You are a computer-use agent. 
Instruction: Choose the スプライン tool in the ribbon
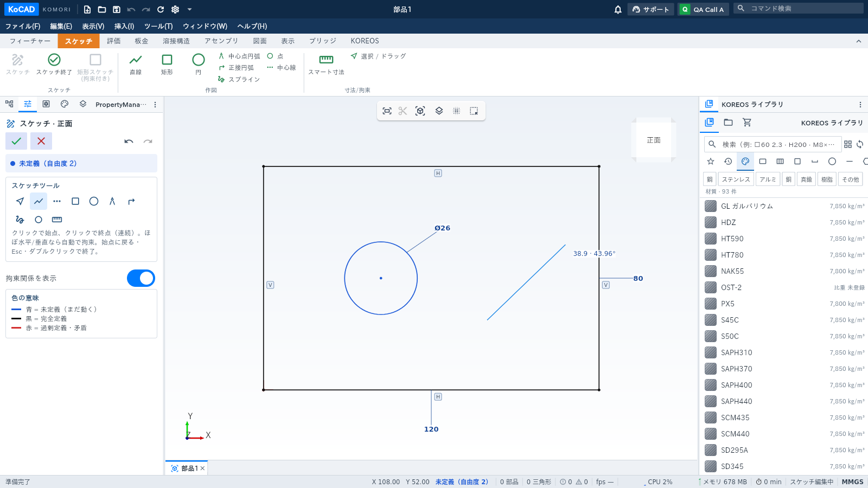click(239, 79)
